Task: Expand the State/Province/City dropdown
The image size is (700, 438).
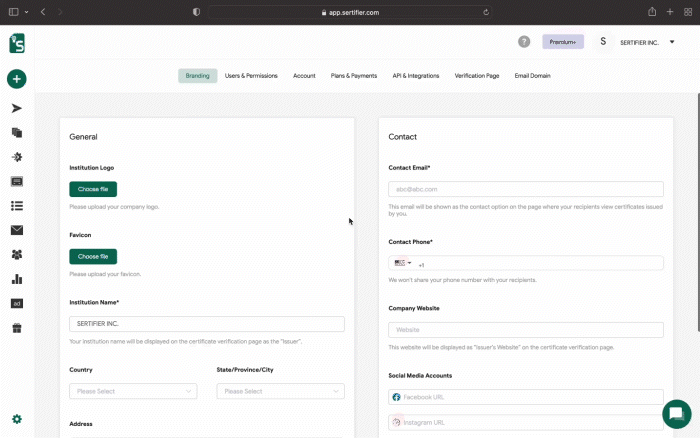Action: tap(280, 391)
